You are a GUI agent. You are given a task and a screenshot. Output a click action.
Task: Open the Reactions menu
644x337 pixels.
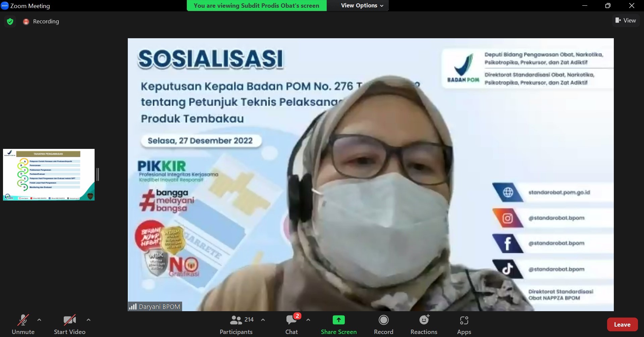pyautogui.click(x=424, y=324)
